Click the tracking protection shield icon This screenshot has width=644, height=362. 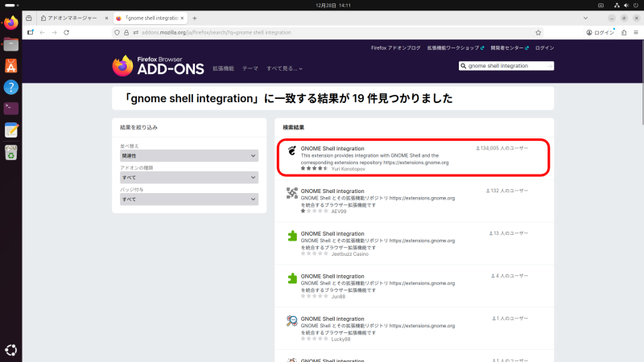117,32
